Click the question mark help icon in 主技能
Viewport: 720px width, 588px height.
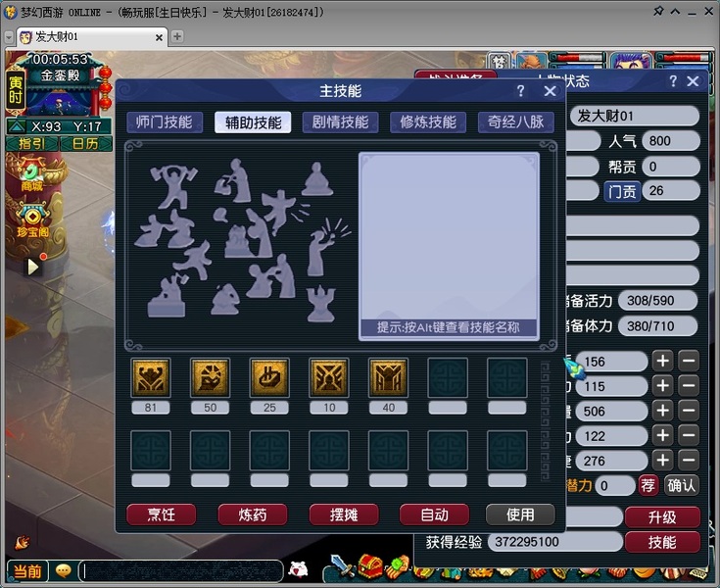click(x=521, y=91)
